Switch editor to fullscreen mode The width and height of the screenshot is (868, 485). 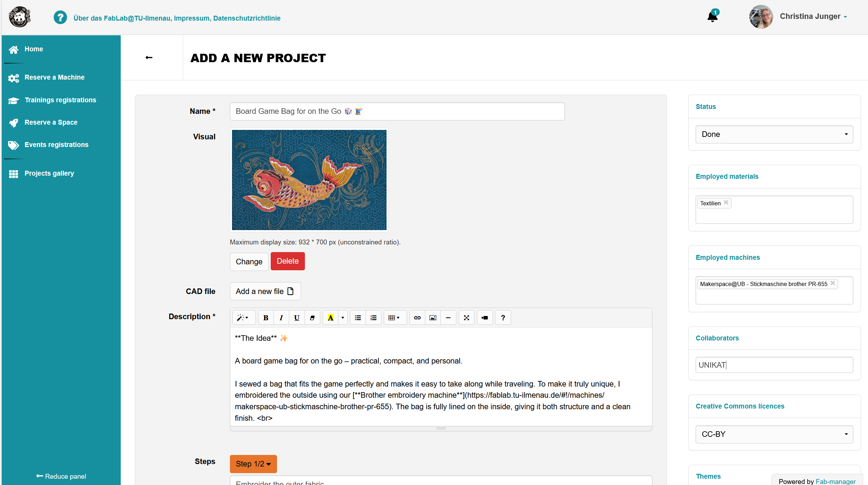(x=466, y=318)
